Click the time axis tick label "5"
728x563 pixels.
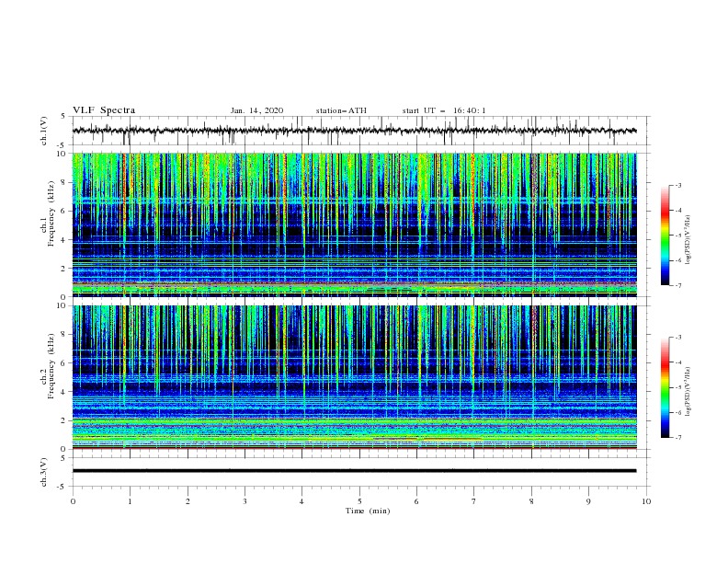point(359,501)
